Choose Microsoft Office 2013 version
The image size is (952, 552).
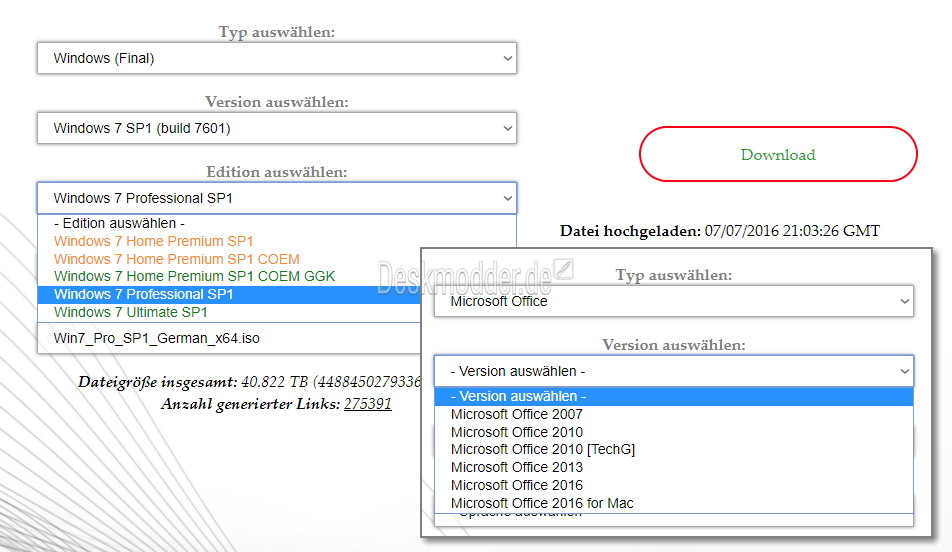(674, 468)
